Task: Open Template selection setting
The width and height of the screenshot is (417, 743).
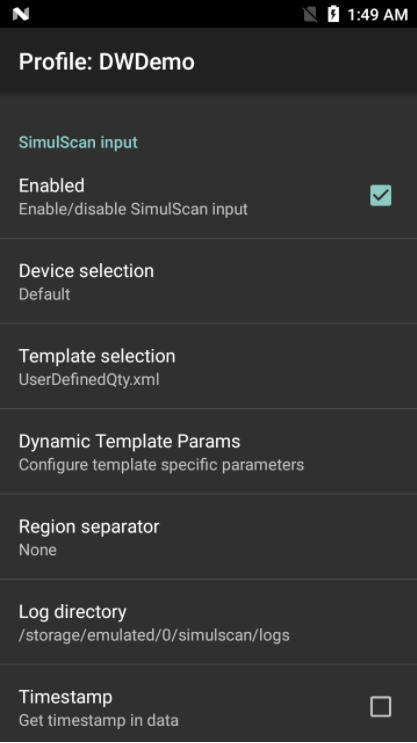Action: point(208,366)
